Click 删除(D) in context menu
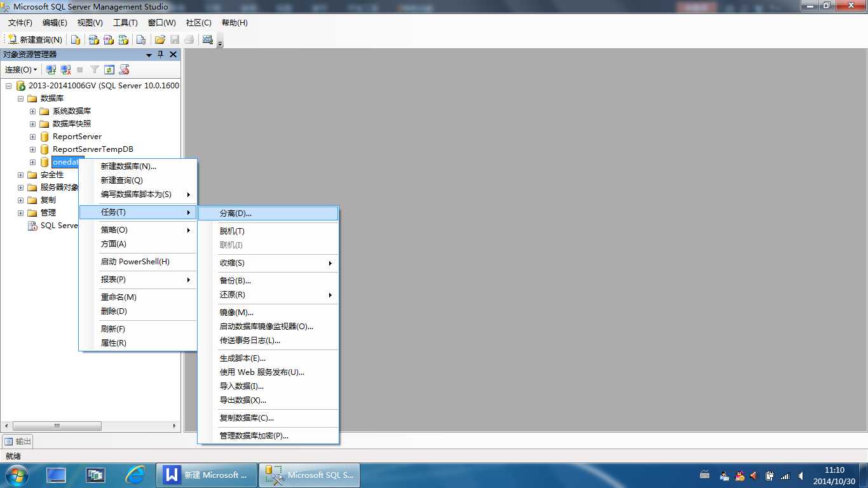Screen dimensions: 868x488 click(x=137, y=311)
